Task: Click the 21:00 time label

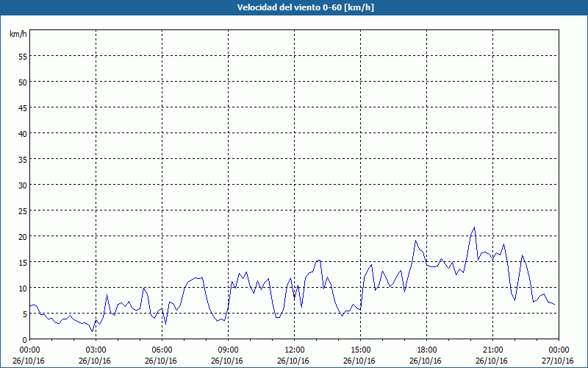Action: coord(492,350)
